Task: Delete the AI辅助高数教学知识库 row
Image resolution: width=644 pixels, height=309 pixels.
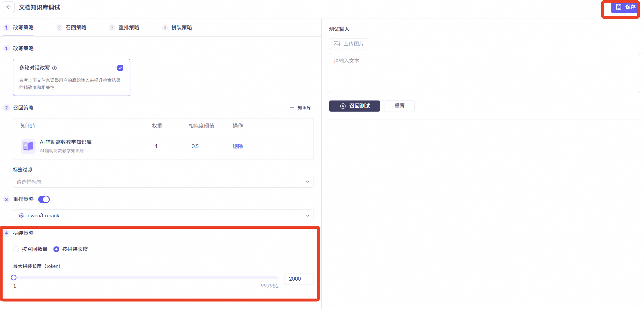Action: pyautogui.click(x=238, y=146)
